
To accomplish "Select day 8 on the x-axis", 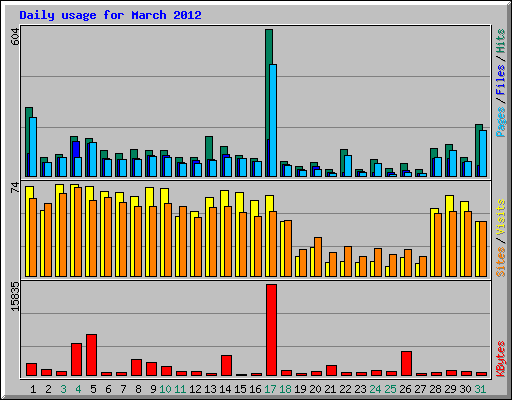I will tap(138, 389).
